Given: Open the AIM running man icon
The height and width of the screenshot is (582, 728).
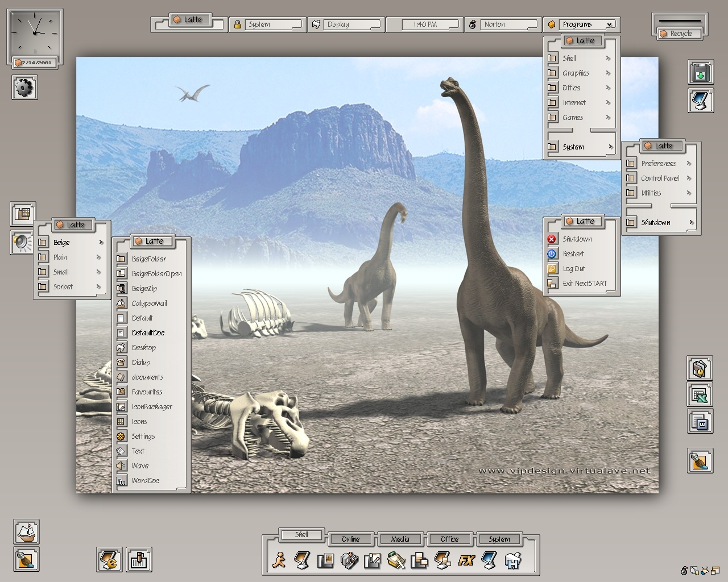Looking at the screenshot, I should (279, 560).
